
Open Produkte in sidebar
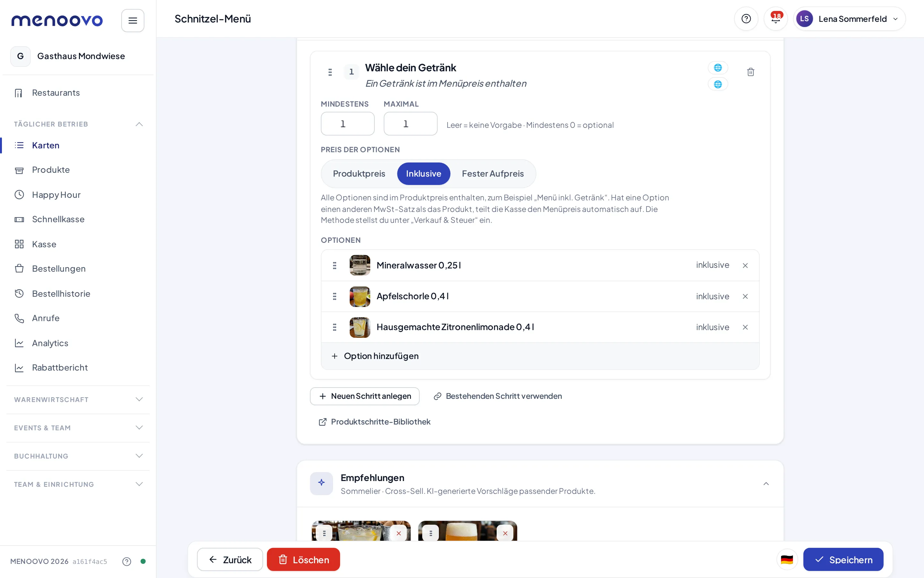pos(51,170)
